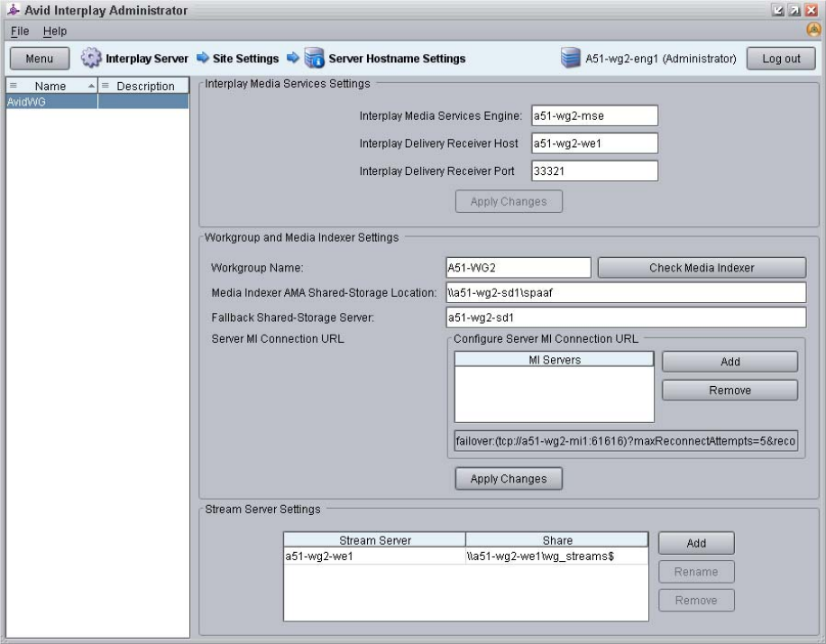Click the arrow icon before Site Settings
Screen dimensions: 826x644
pyautogui.click(x=203, y=58)
